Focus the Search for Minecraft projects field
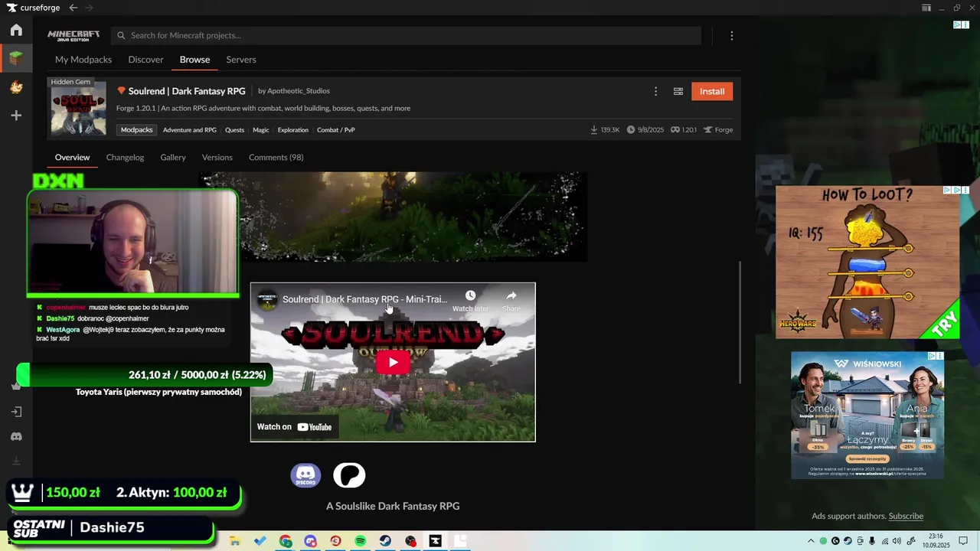980x551 pixels. click(406, 36)
